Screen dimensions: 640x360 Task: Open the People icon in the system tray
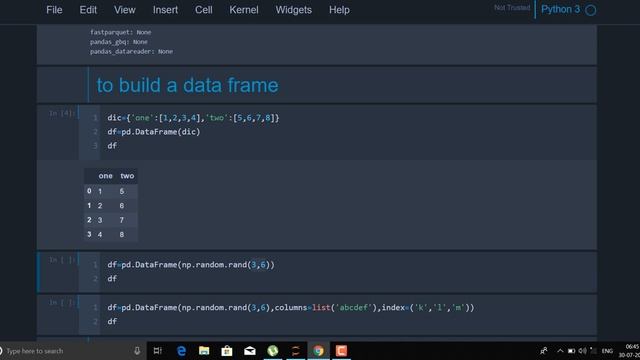pos(544,351)
